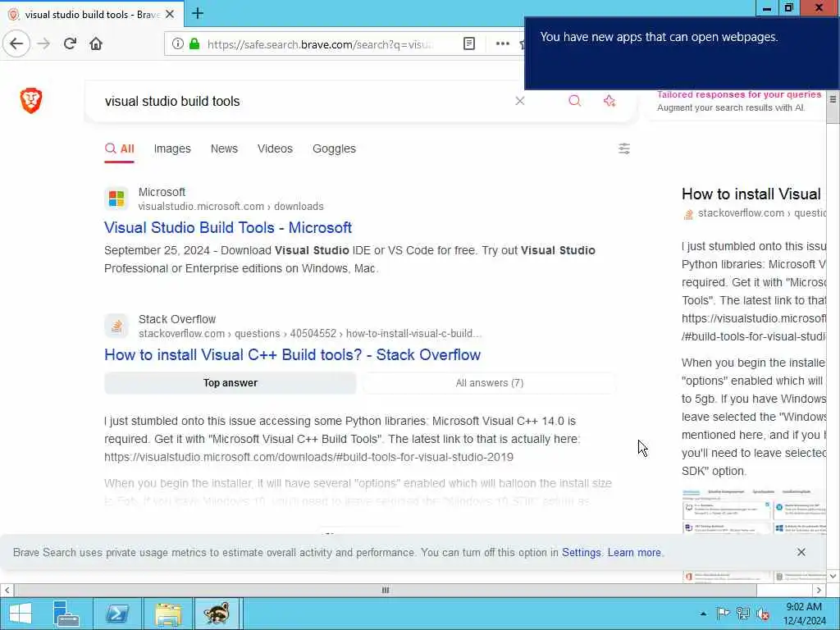Image resolution: width=840 pixels, height=630 pixels.
Task: Click the forward navigation arrow
Action: pyautogui.click(x=44, y=44)
